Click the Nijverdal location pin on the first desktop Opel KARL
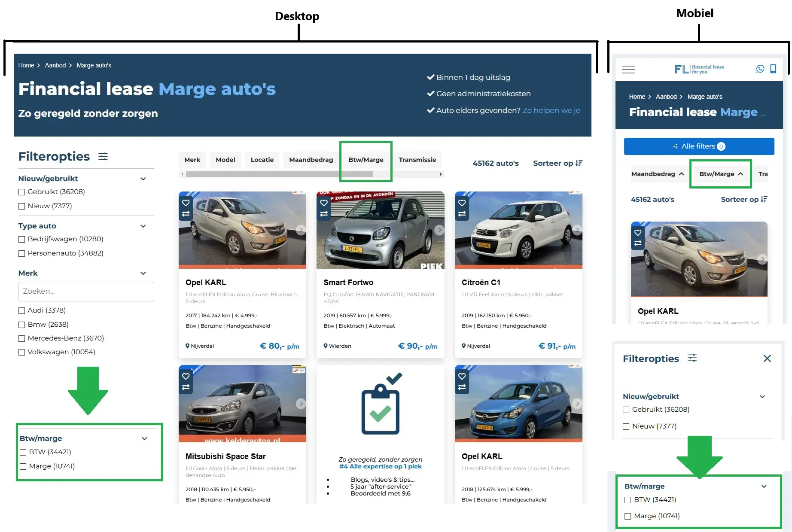Viewport: 792px width, 532px height. (187, 346)
